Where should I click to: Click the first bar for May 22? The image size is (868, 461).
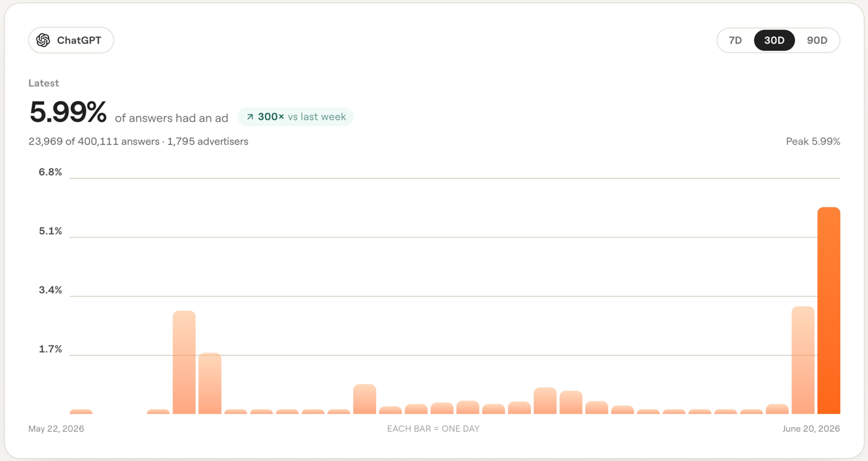point(81,412)
